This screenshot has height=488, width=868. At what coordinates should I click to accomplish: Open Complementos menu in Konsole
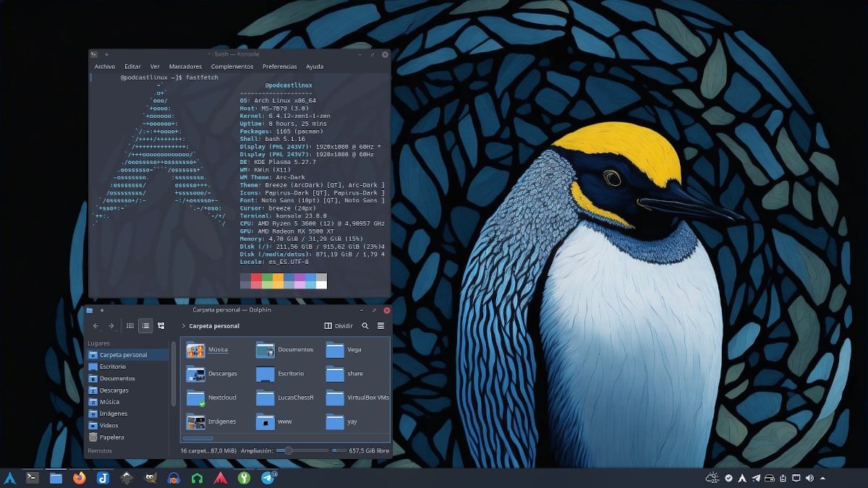tap(232, 67)
